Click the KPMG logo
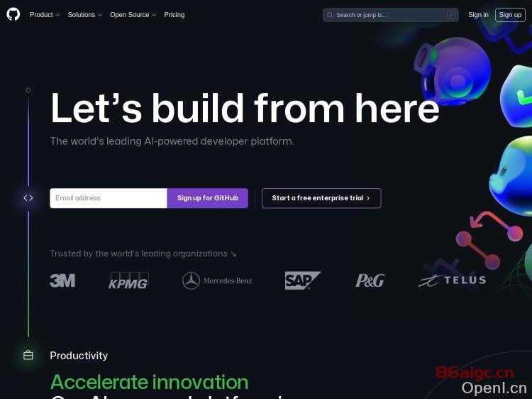532x399 pixels. coord(128,280)
